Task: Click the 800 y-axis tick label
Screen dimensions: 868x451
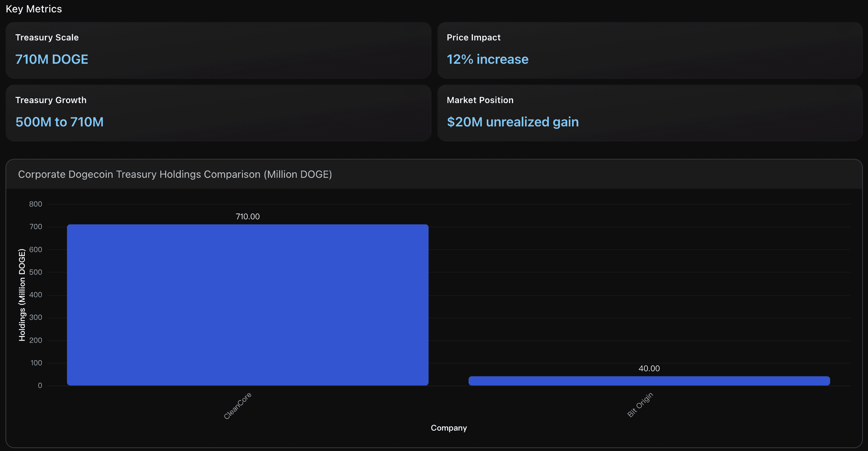Action: click(35, 204)
